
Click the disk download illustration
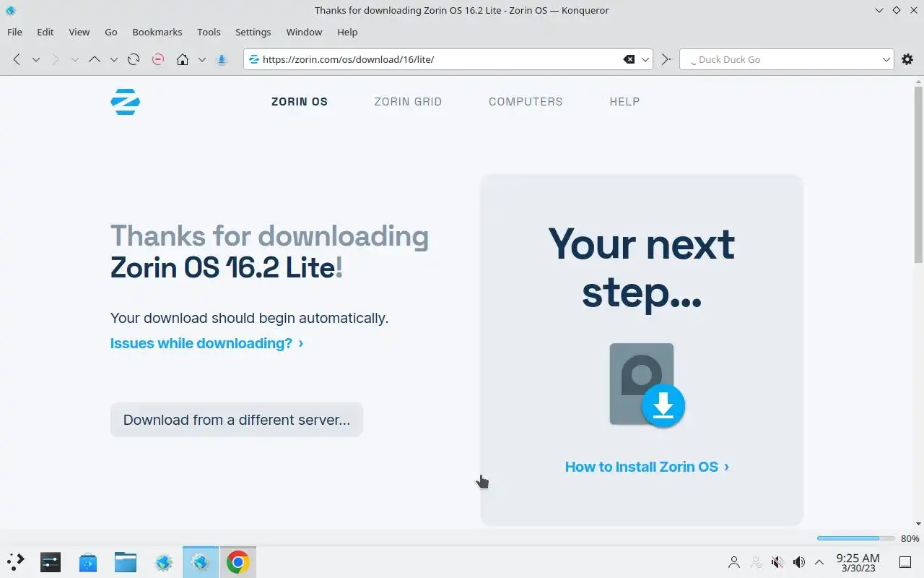647,385
